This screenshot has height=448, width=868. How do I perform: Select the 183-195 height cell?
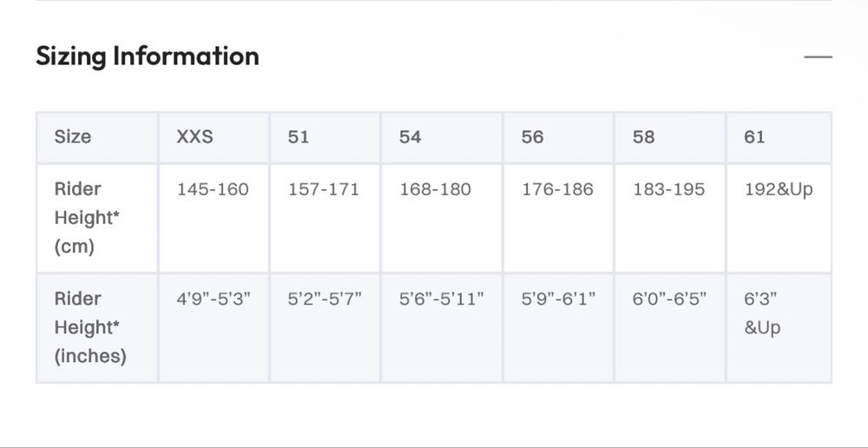[x=669, y=189]
